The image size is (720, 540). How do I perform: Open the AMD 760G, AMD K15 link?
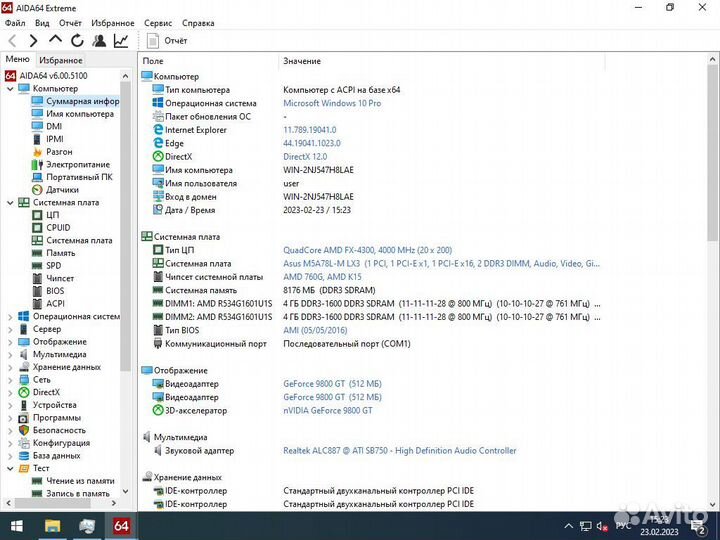coord(322,277)
